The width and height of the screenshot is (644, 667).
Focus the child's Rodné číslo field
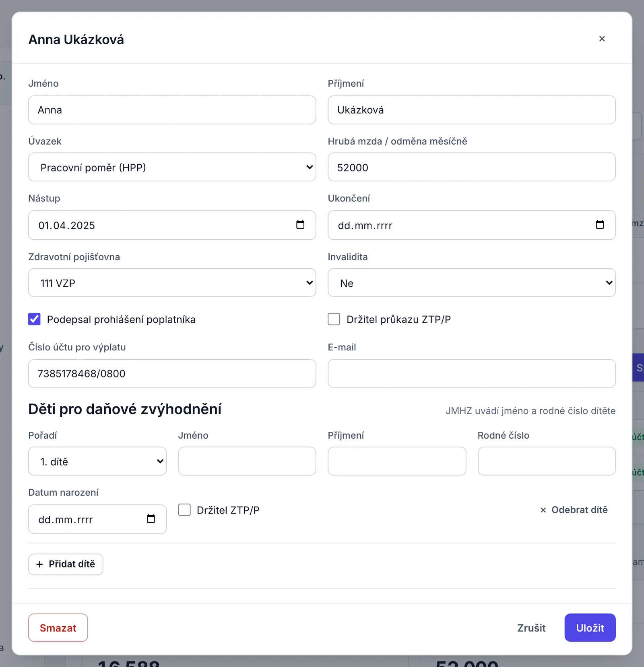547,461
